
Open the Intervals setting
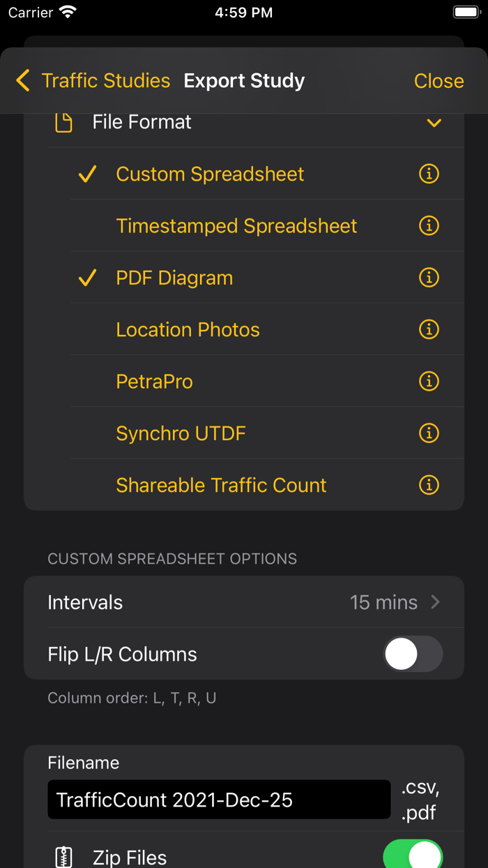coord(244,601)
